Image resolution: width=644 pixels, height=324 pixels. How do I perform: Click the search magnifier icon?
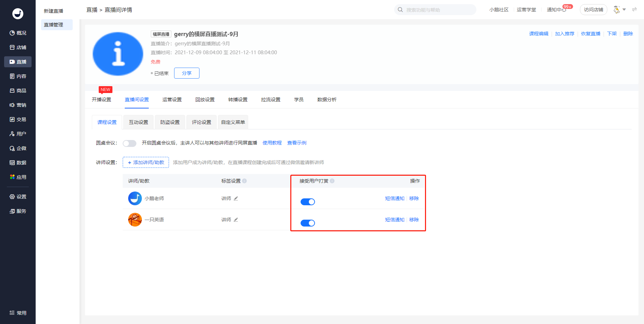pos(400,10)
